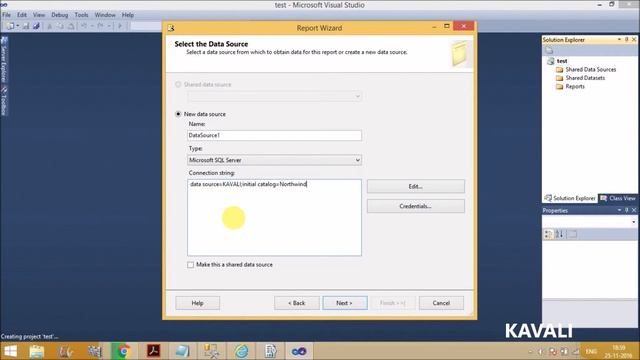Open the View menu
The height and width of the screenshot is (360, 640).
click(x=39, y=15)
